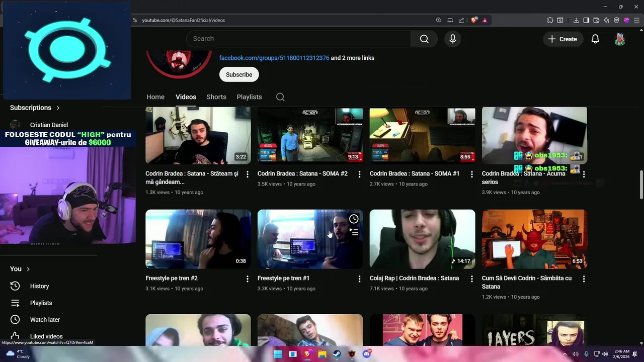Open Brave Rewards triangle icon

click(x=485, y=20)
